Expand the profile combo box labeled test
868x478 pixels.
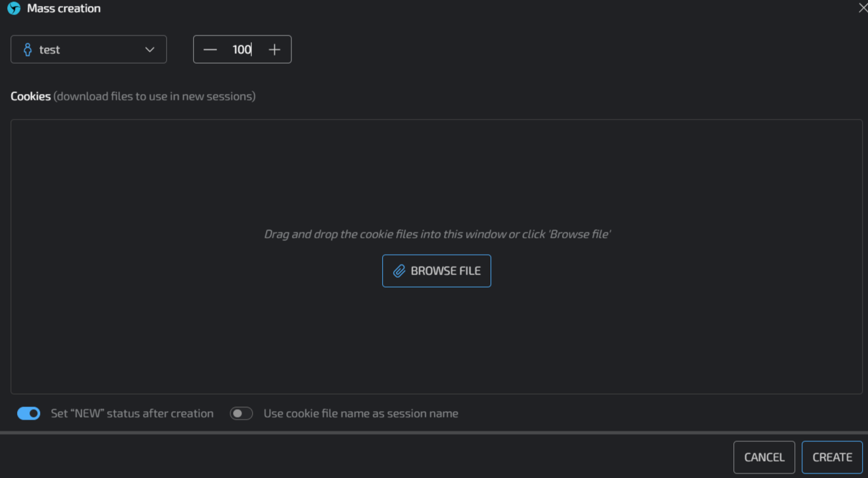coord(89,49)
